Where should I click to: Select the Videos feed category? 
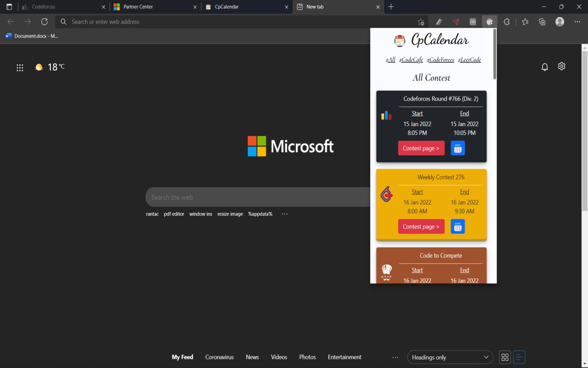click(x=279, y=357)
